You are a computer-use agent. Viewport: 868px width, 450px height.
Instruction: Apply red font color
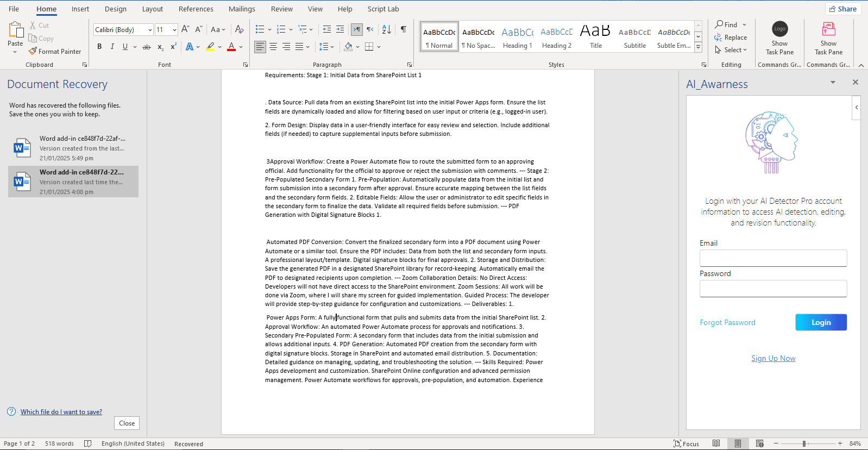coord(231,47)
